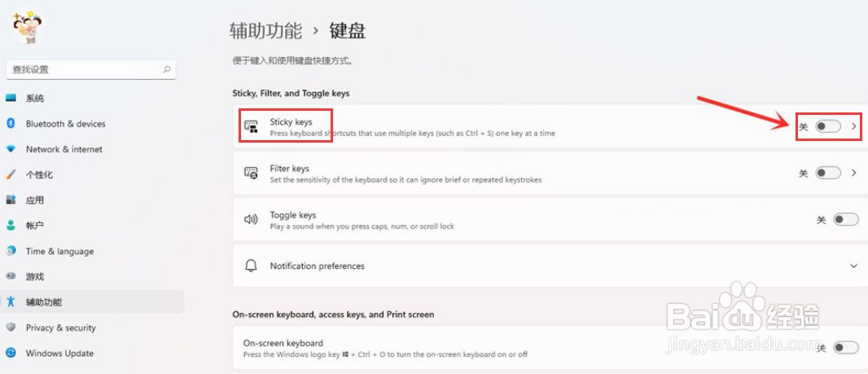
Task: Click the Filter keys keyboard icon
Action: [x=252, y=173]
